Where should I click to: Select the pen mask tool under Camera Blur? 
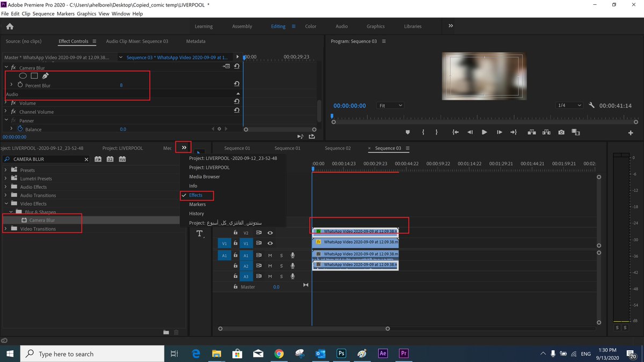click(x=46, y=76)
